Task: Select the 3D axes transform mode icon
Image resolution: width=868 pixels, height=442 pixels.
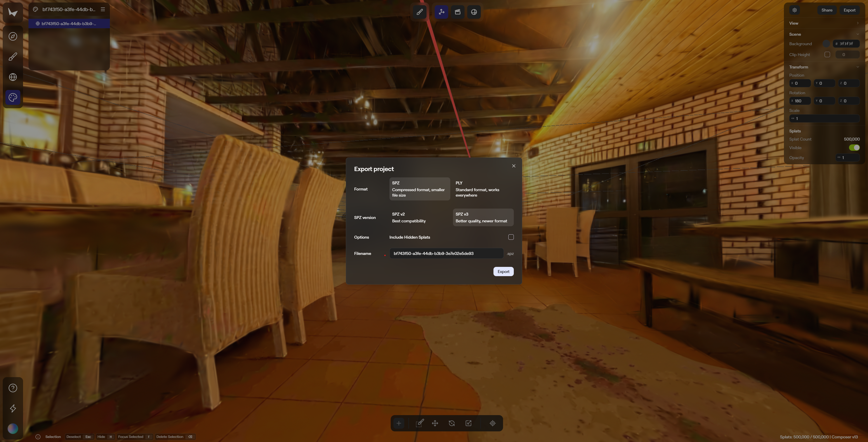Action: coord(441,12)
